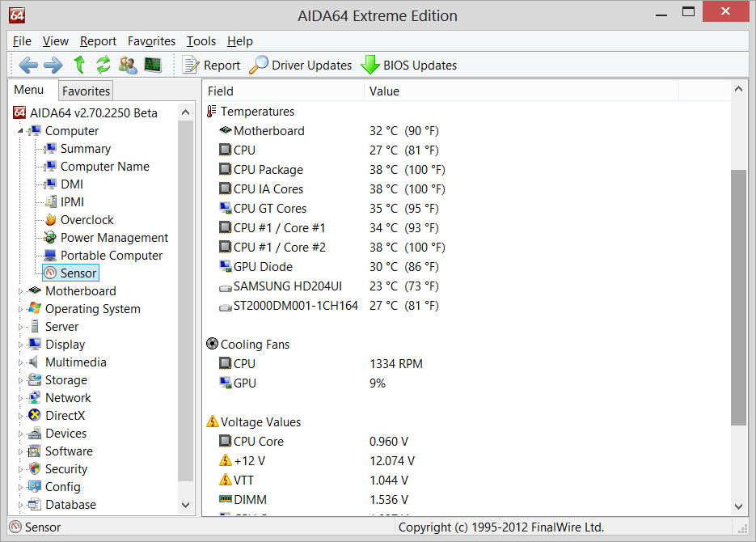Open the Favorites menu
This screenshot has height=542, width=756.
point(151,41)
